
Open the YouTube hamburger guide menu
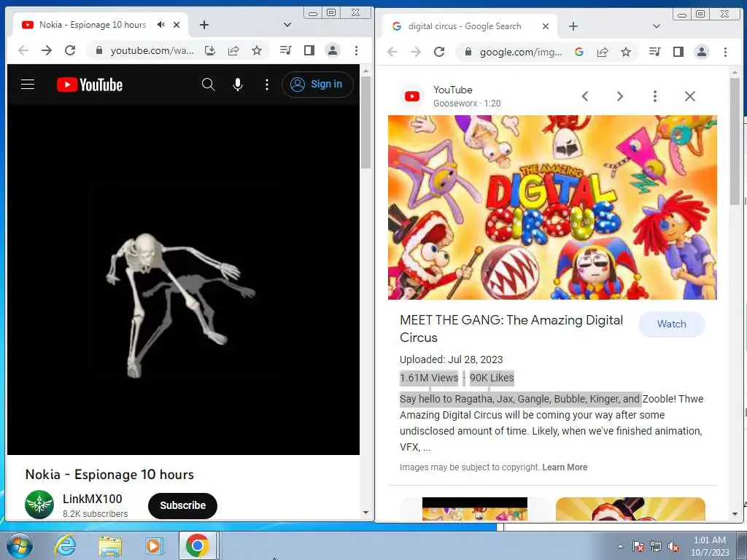[x=28, y=85]
